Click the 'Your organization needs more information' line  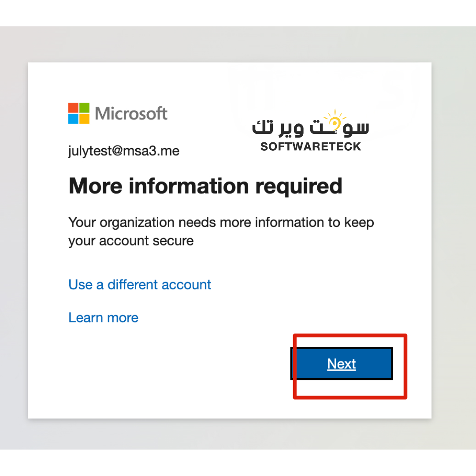[221, 223]
